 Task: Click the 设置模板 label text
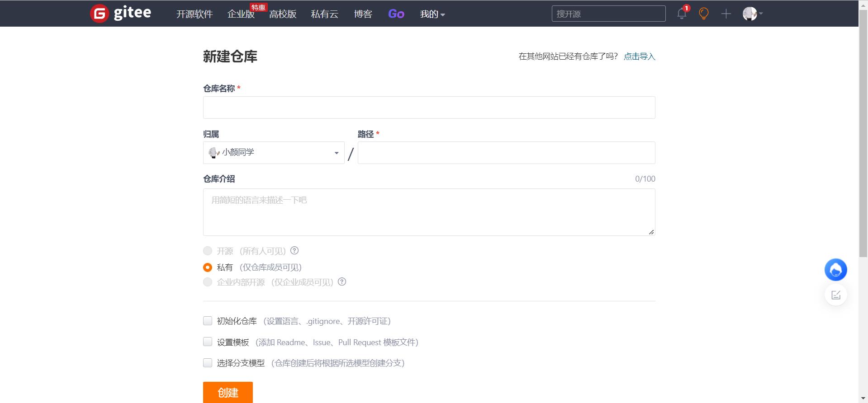pyautogui.click(x=233, y=342)
